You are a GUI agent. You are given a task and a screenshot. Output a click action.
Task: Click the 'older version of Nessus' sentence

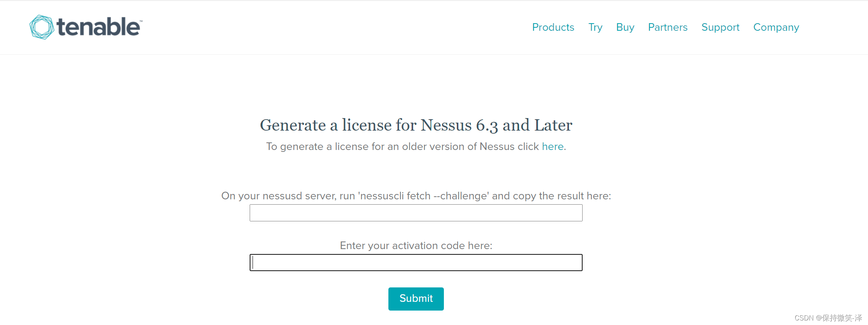pyautogui.click(x=403, y=147)
